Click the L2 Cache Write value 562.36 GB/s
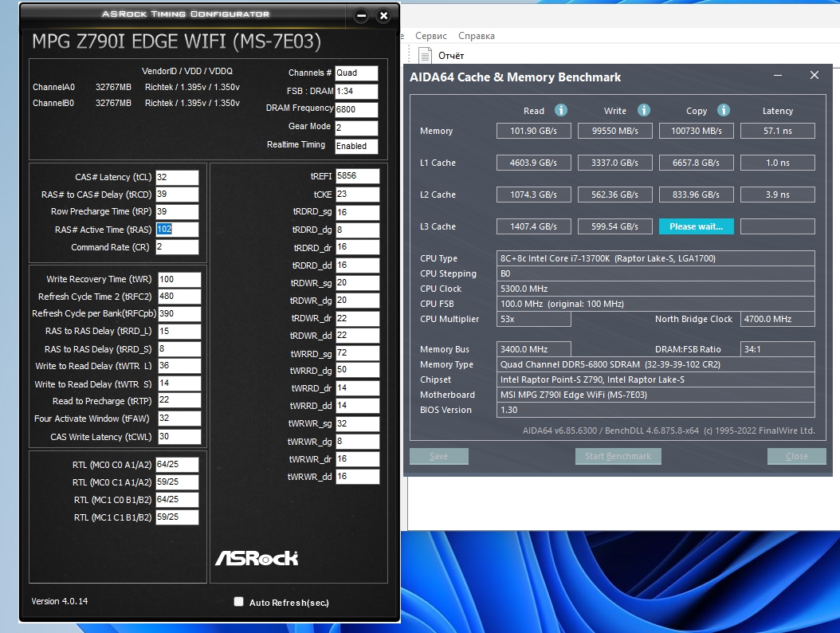840x633 pixels. click(615, 195)
